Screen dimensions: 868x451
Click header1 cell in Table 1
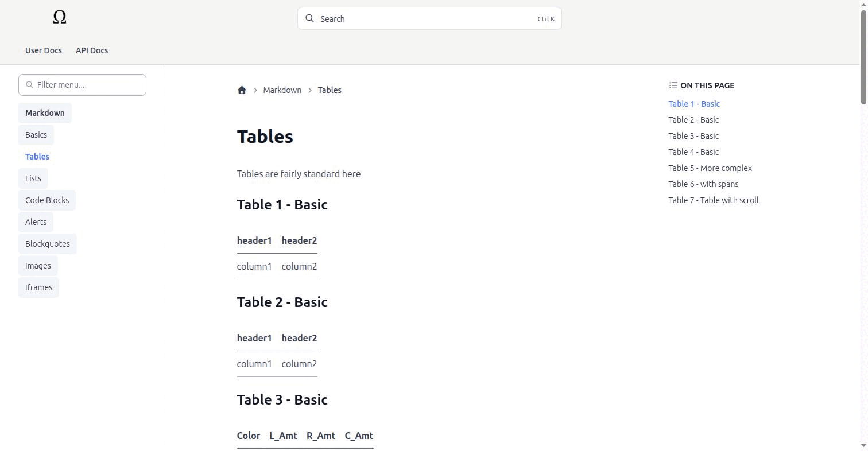(x=254, y=240)
